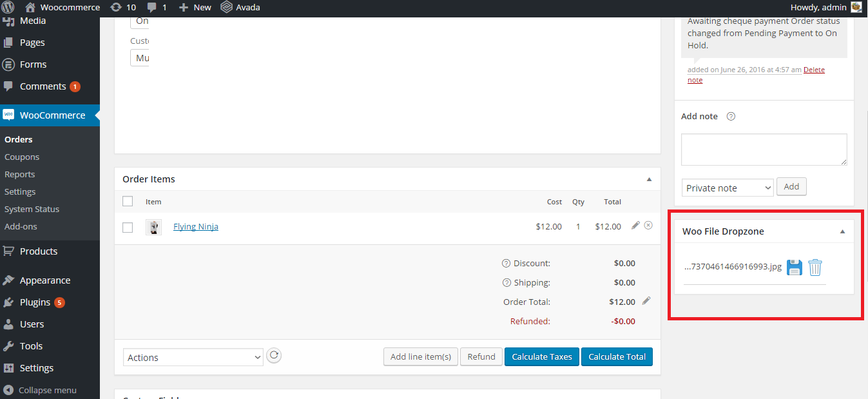The width and height of the screenshot is (868, 399).
Task: Show the Discount help tooltip icon
Action: 506,263
